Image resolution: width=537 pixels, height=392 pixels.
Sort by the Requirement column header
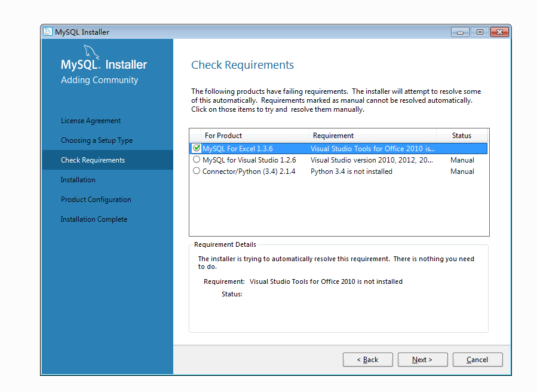tap(373, 136)
